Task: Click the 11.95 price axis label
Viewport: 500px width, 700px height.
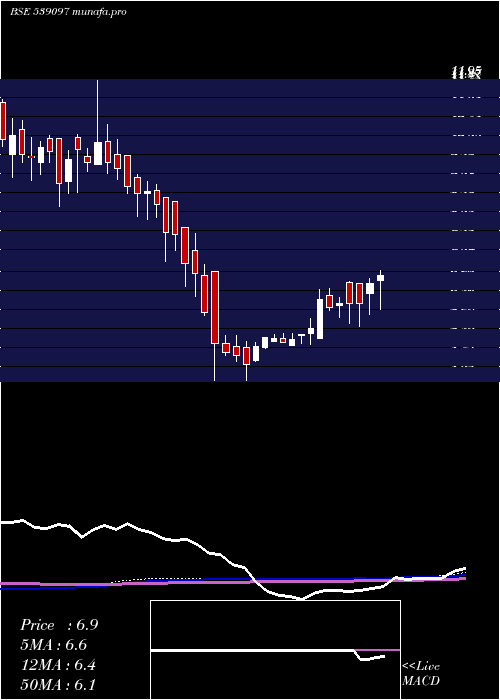Action: 467,72
